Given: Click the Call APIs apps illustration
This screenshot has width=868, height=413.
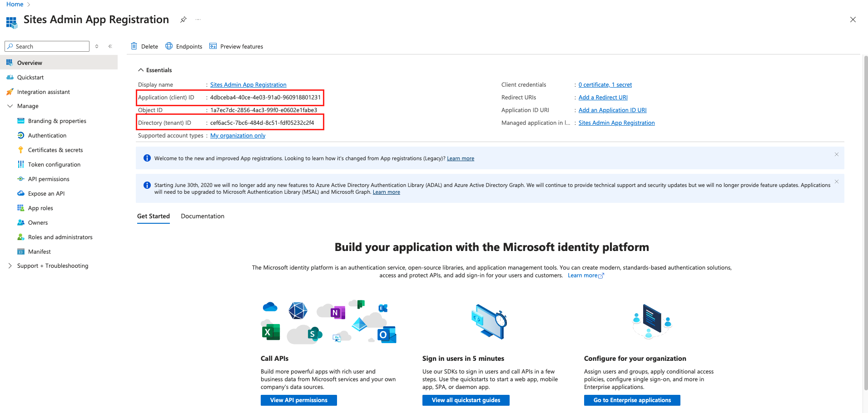Looking at the screenshot, I should [329, 322].
